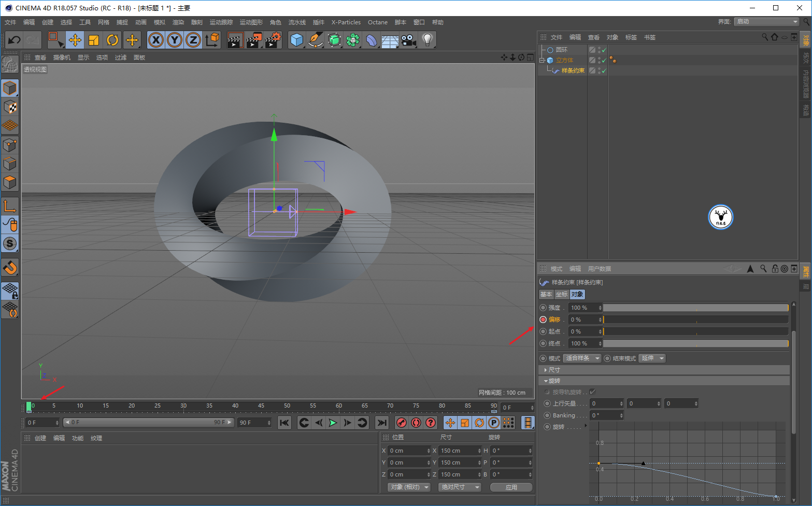Open the material manager 创建 menu

pos(40,438)
